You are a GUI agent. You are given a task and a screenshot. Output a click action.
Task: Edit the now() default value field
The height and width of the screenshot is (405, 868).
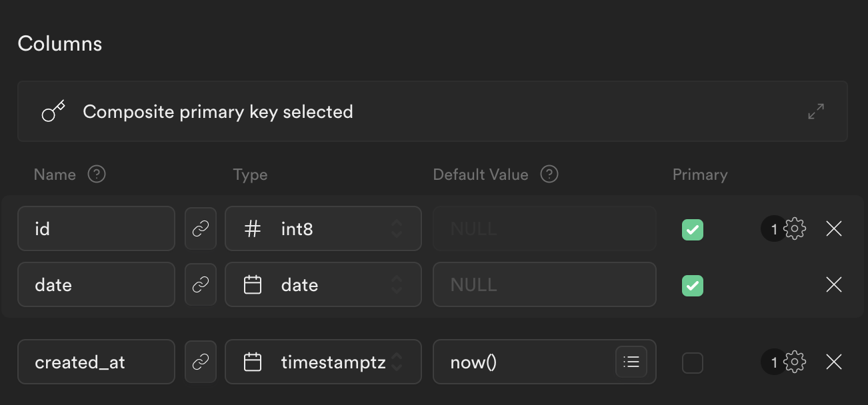(x=527, y=362)
